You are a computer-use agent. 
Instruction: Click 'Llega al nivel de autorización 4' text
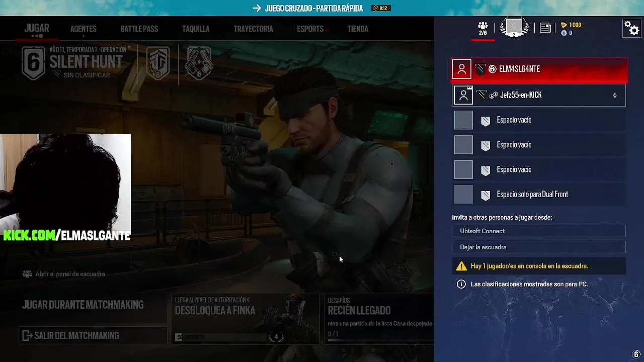point(212,300)
